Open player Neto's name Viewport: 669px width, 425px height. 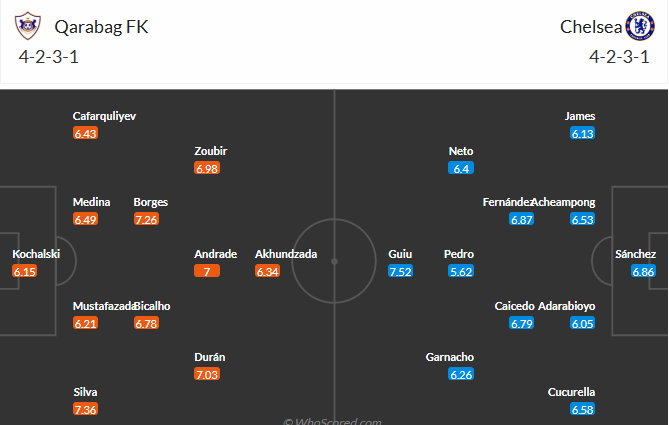click(461, 151)
